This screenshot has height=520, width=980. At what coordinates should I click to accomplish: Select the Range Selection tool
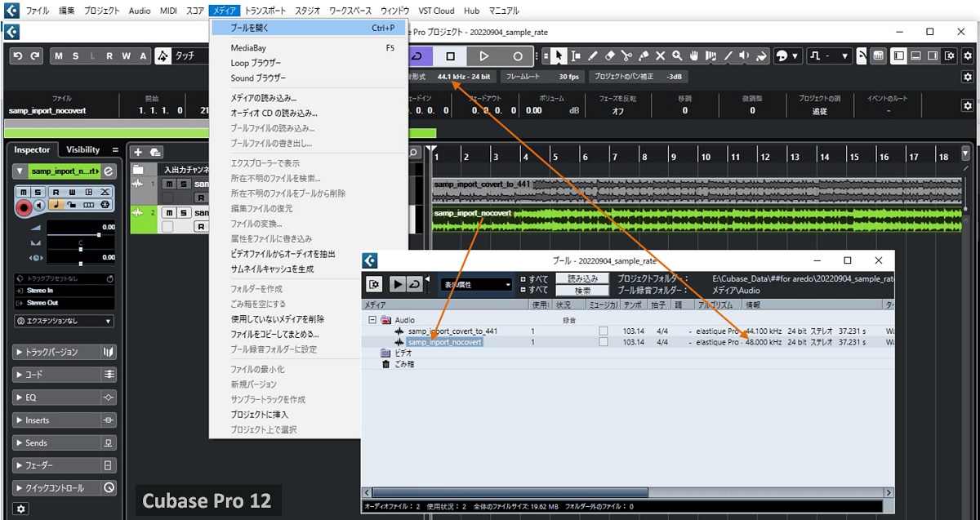[577, 56]
